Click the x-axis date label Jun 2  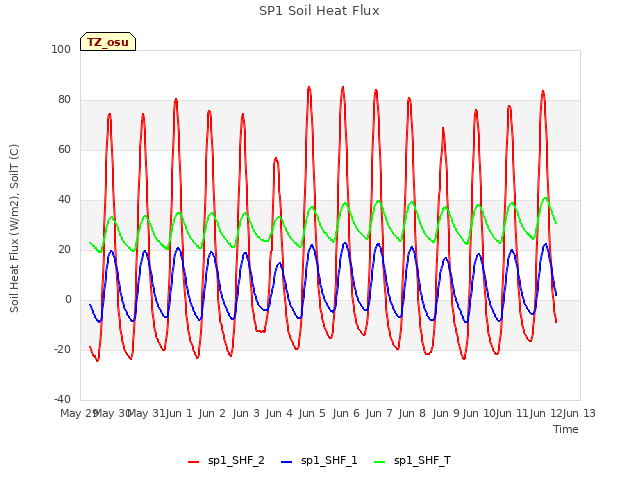point(212,413)
